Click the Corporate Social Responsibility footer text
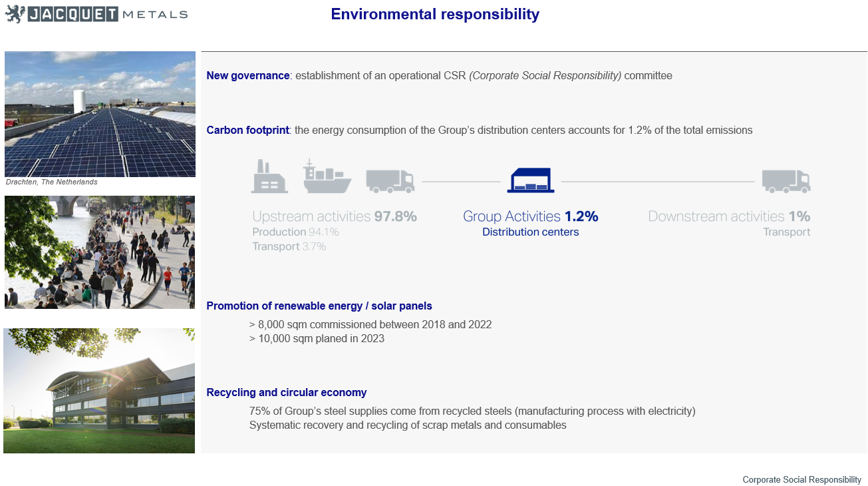The width and height of the screenshot is (868, 486). 801,480
